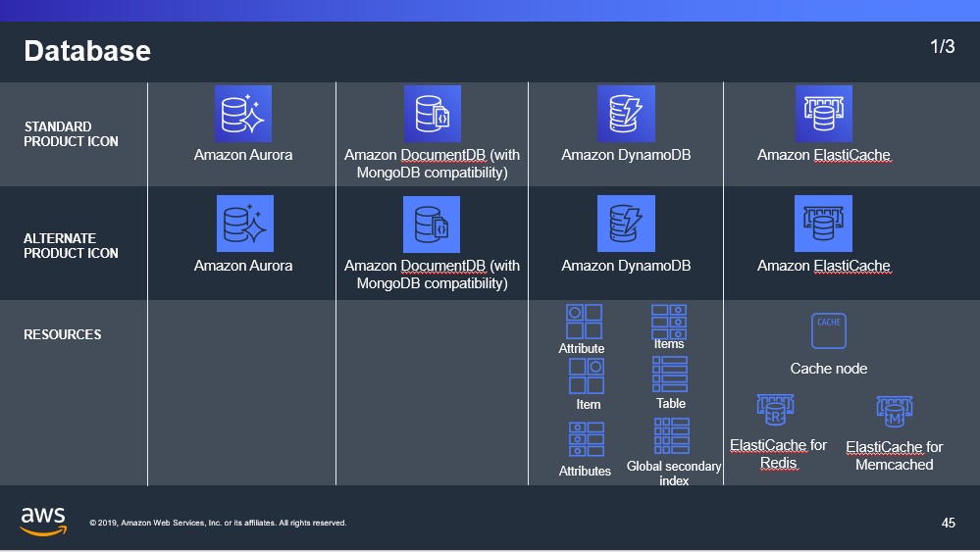980x552 pixels.
Task: Click the Attributes label text
Action: 585,471
